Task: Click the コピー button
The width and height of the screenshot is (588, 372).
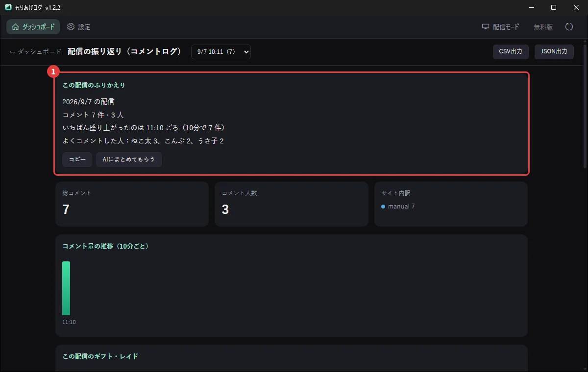Action: coord(77,160)
